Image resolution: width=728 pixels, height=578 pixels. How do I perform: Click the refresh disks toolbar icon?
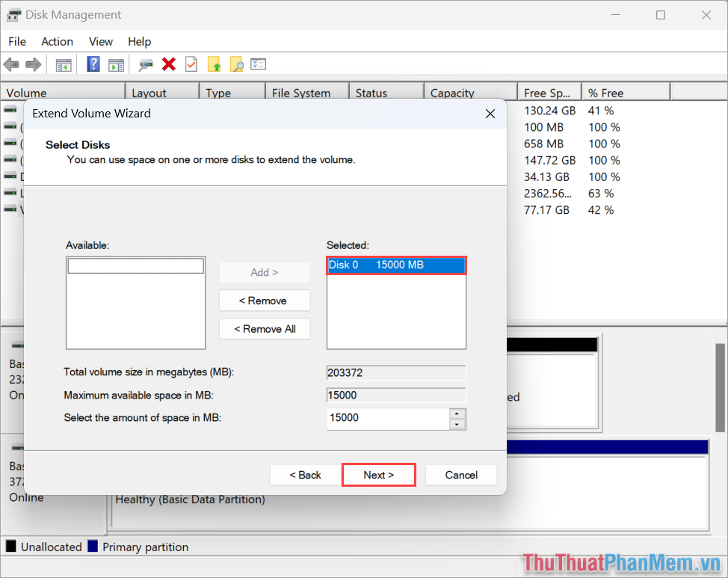(146, 64)
